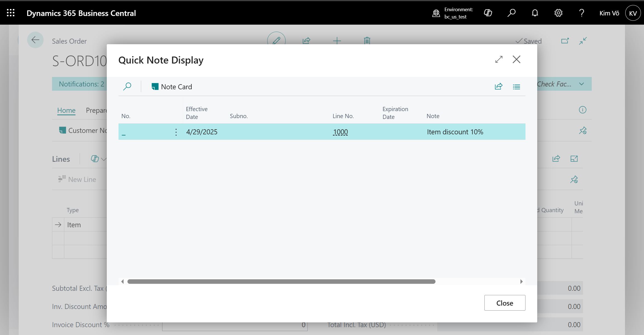Click the row arrow beside Item line
The width and height of the screenshot is (644, 335).
(x=58, y=225)
